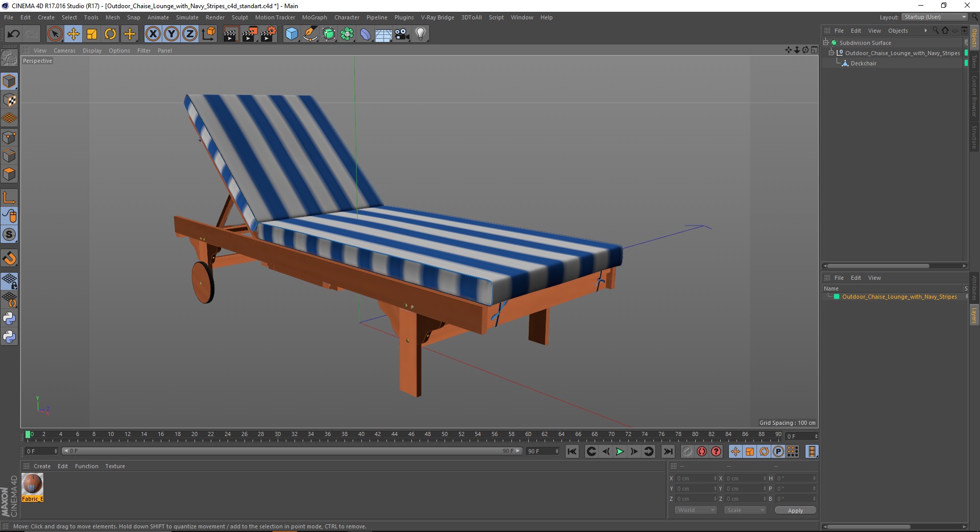980x532 pixels.
Task: Toggle Autokeying button
Action: pos(702,451)
